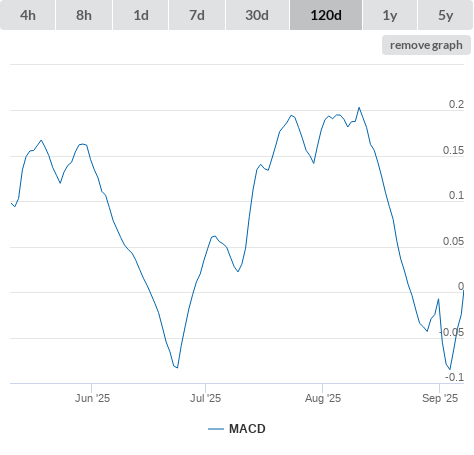Image resolution: width=474 pixels, height=455 pixels.
Task: Toggle the MACD legend line icon
Action: (x=216, y=429)
